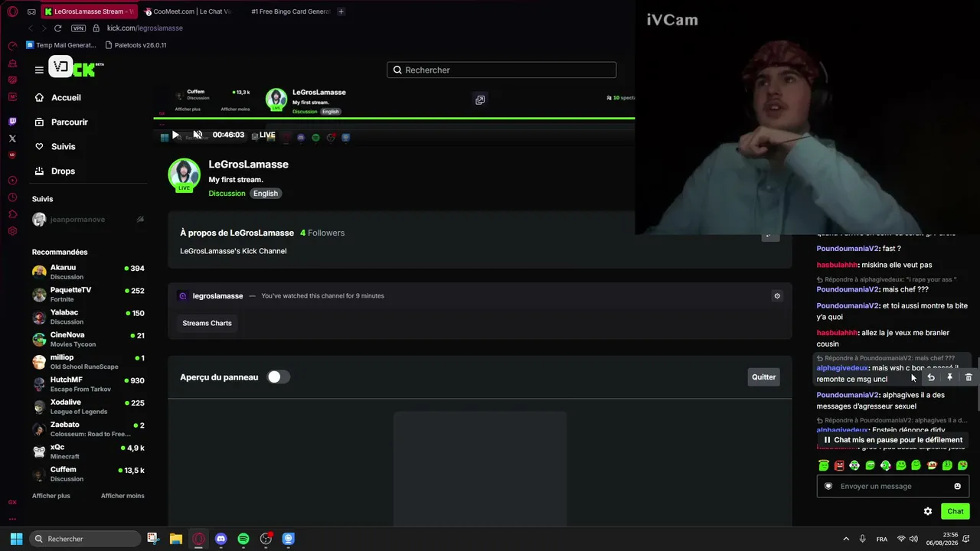
Task: Click the taskbar volume icon
Action: [x=913, y=539]
